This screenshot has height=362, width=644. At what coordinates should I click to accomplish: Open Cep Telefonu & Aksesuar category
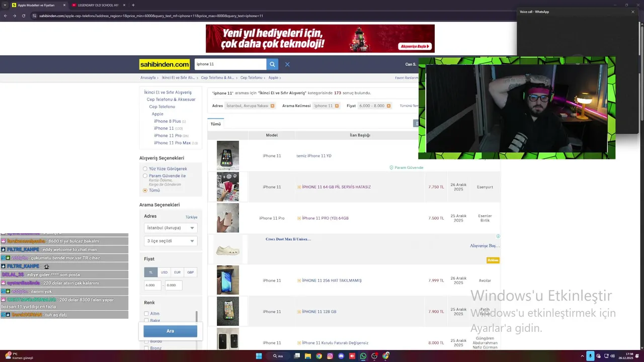[171, 100]
